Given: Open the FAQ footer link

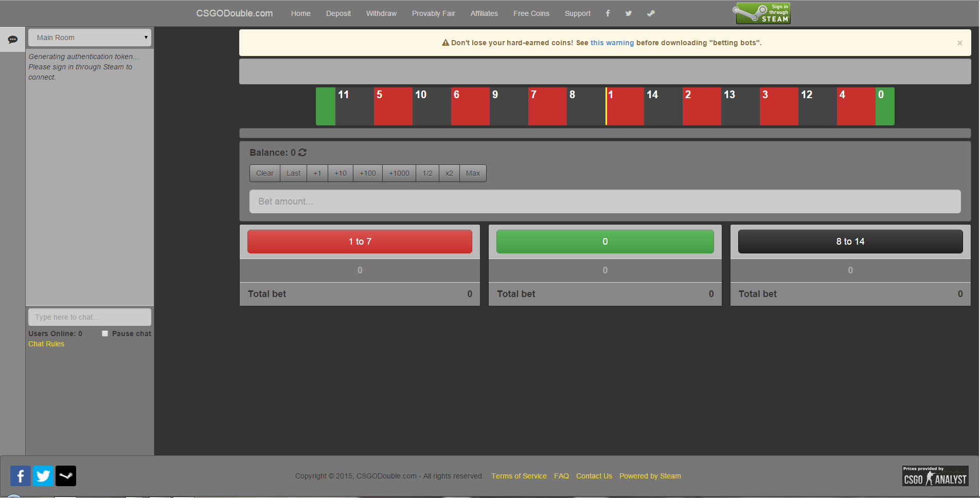Looking at the screenshot, I should point(561,476).
